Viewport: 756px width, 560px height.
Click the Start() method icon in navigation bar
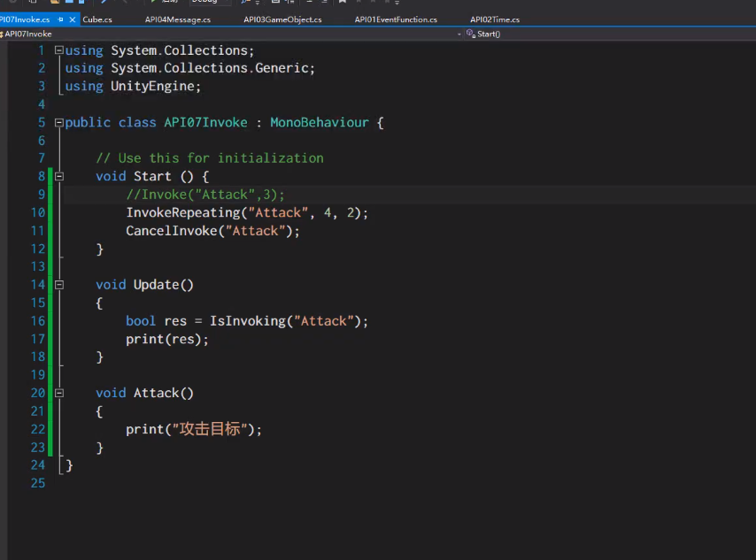(x=471, y=34)
